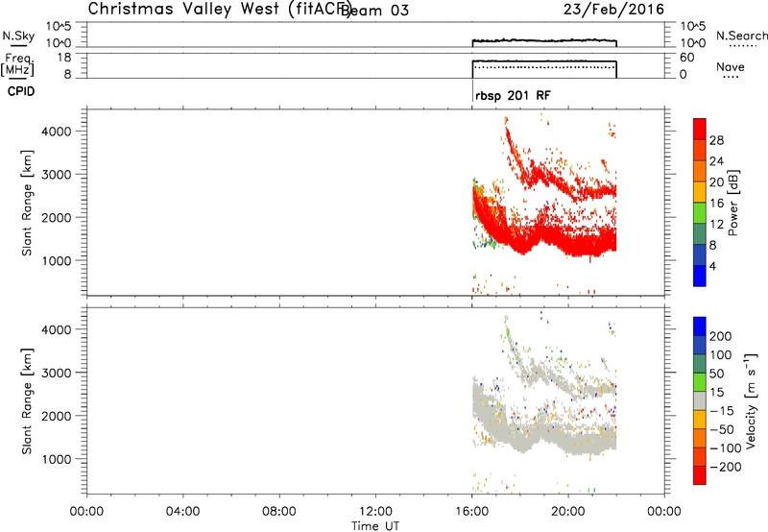The height and width of the screenshot is (532, 768).
Task: Click the dotted Nave line in the frequency panel
Action: [544, 67]
